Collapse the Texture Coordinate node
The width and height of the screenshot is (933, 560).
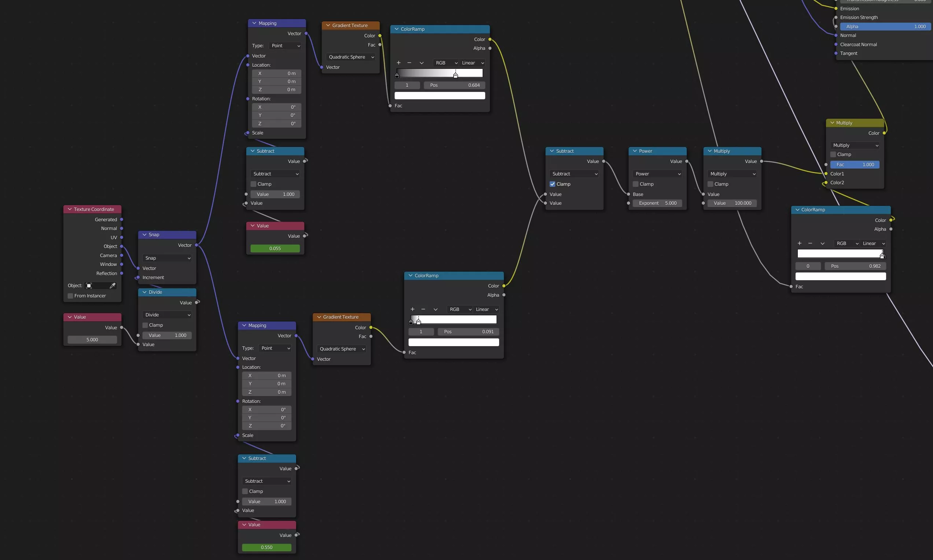point(70,209)
